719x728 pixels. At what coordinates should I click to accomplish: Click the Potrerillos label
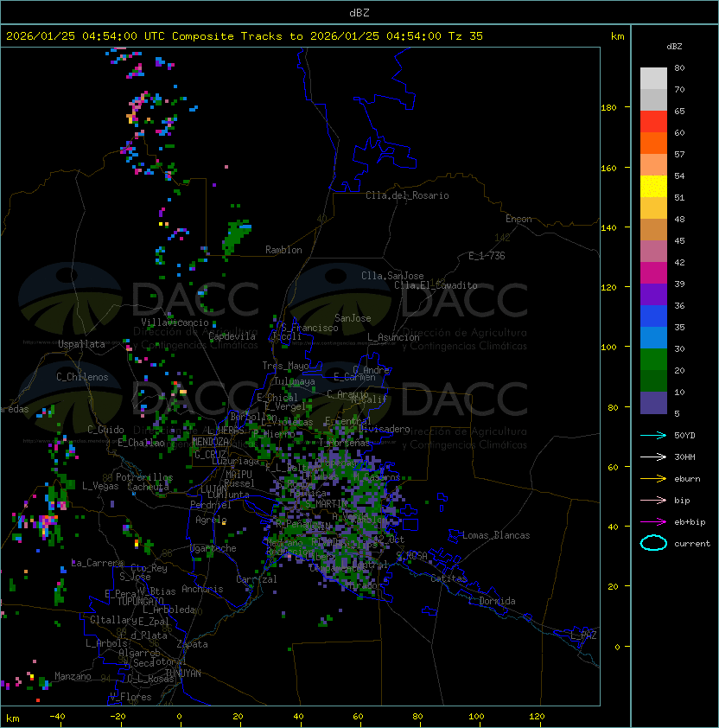point(144,476)
